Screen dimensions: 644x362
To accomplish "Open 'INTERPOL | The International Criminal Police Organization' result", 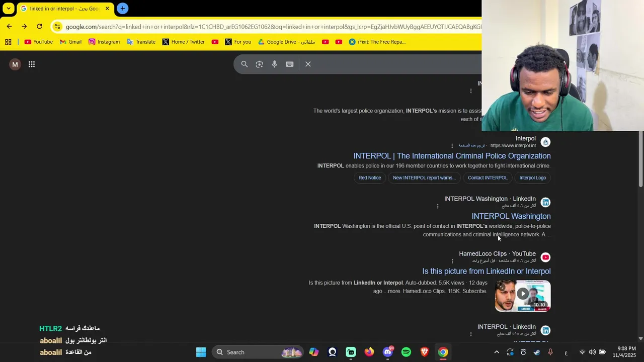I will 452,156.
